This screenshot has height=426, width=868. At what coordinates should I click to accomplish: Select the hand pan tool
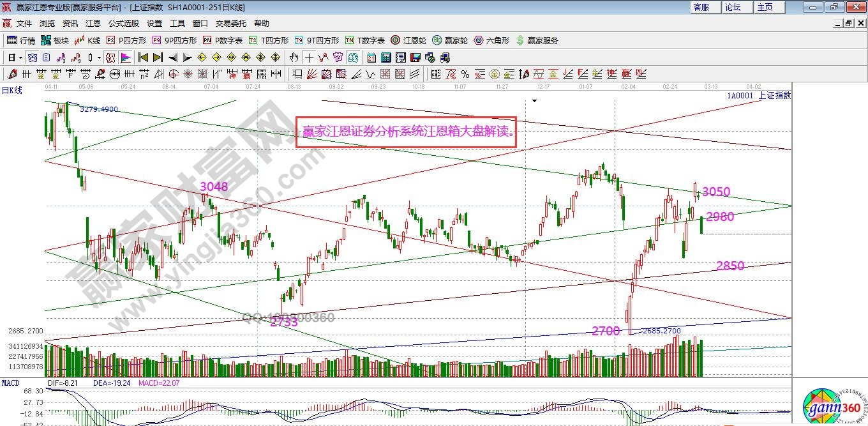(x=294, y=57)
